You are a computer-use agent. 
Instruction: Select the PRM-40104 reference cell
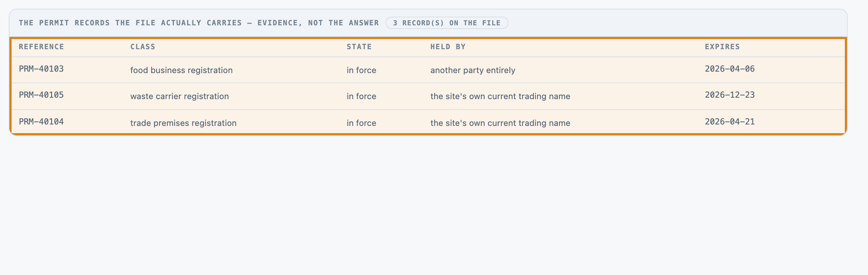pyautogui.click(x=41, y=122)
